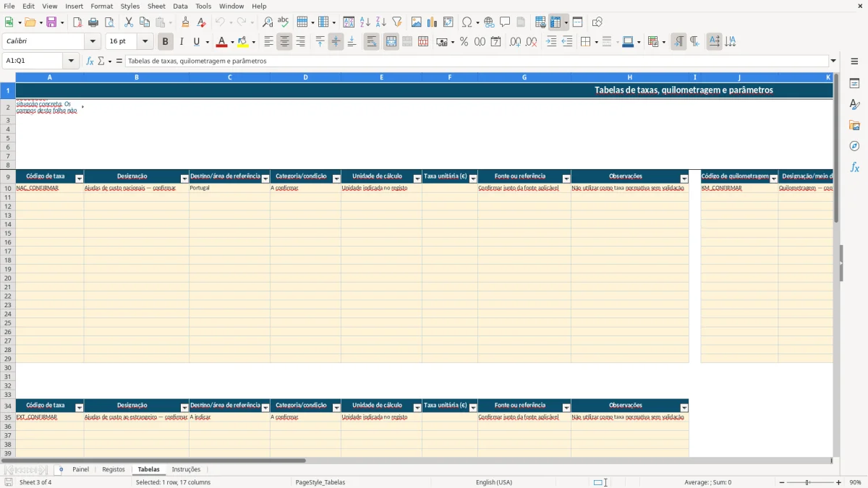Open the Tools menu

(203, 6)
